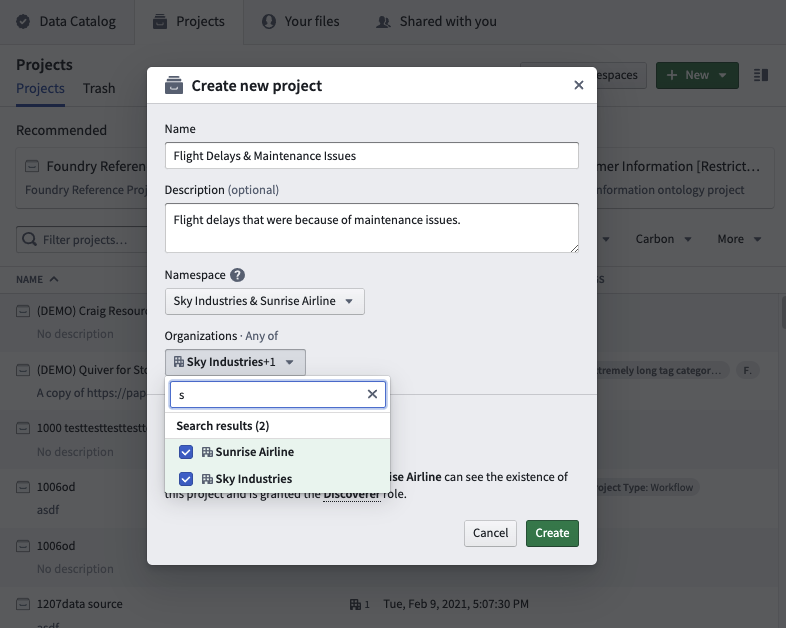Show Namespace help tooltip icon
Screen dimensions: 786x628
[237, 275]
